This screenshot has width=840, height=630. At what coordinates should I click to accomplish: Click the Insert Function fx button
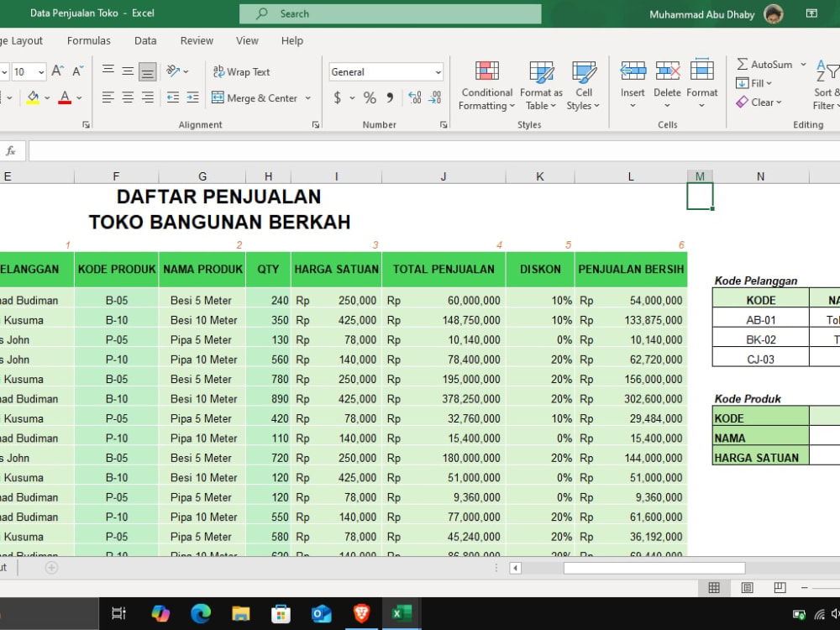(x=11, y=151)
